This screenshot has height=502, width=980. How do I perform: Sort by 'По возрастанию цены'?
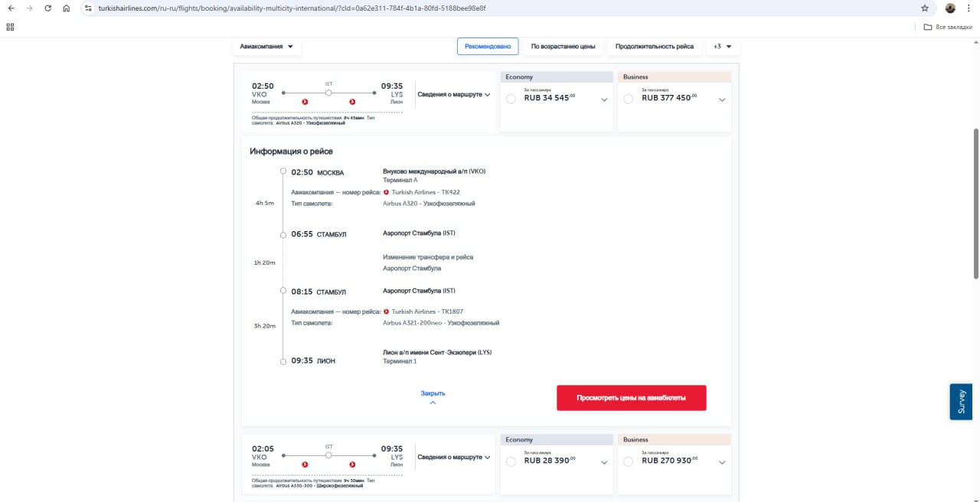tap(563, 47)
